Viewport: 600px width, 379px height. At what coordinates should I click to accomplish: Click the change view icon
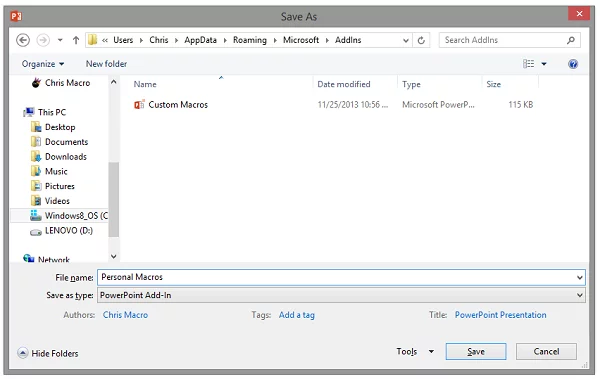pyautogui.click(x=528, y=64)
